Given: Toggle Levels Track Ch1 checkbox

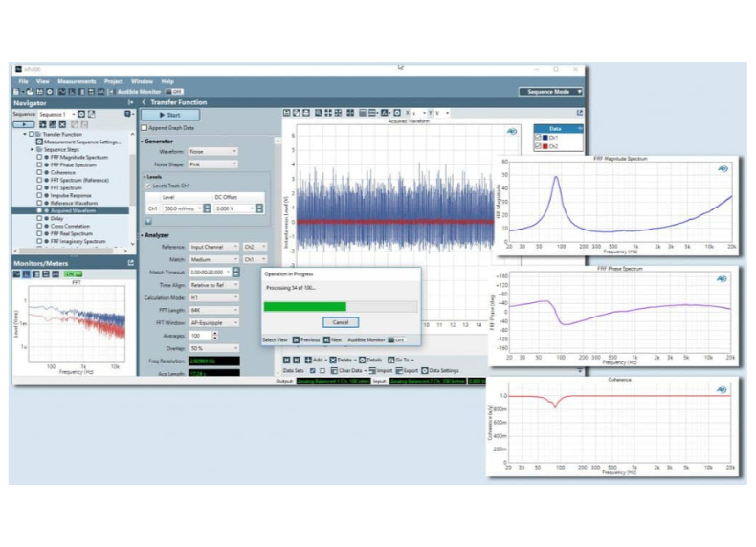Looking at the screenshot, I should pyautogui.click(x=148, y=186).
